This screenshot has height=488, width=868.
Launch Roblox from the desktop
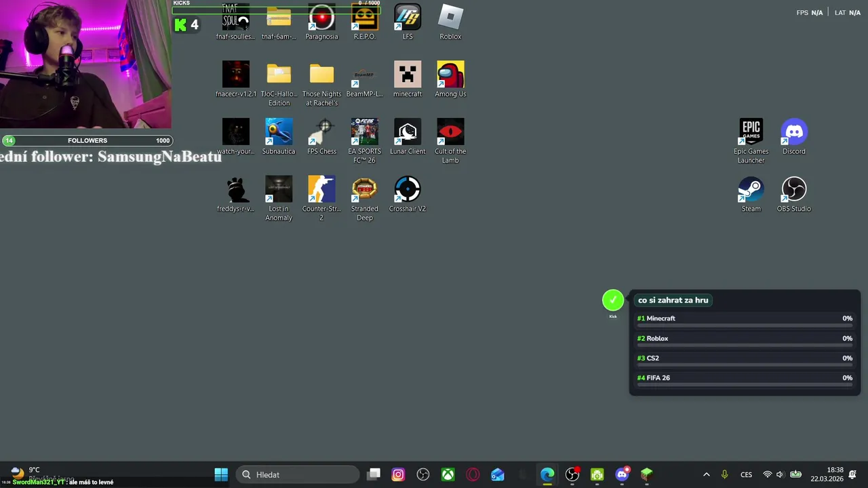coord(450,22)
